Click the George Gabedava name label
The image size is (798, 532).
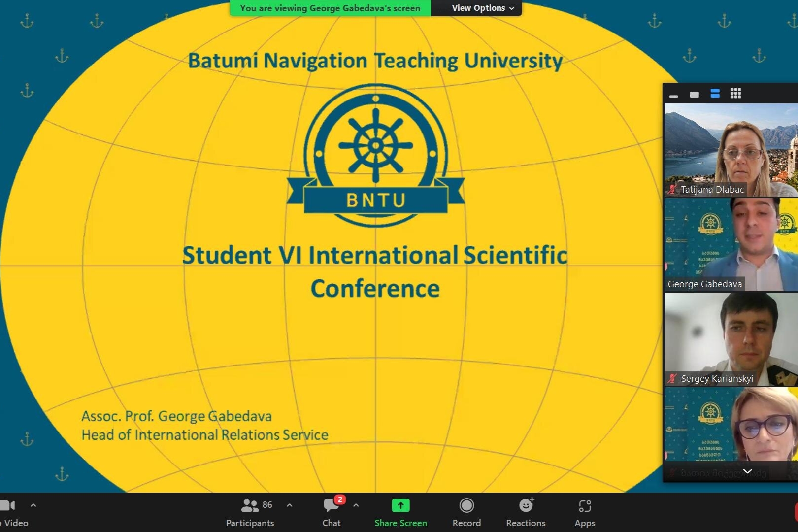click(x=704, y=284)
